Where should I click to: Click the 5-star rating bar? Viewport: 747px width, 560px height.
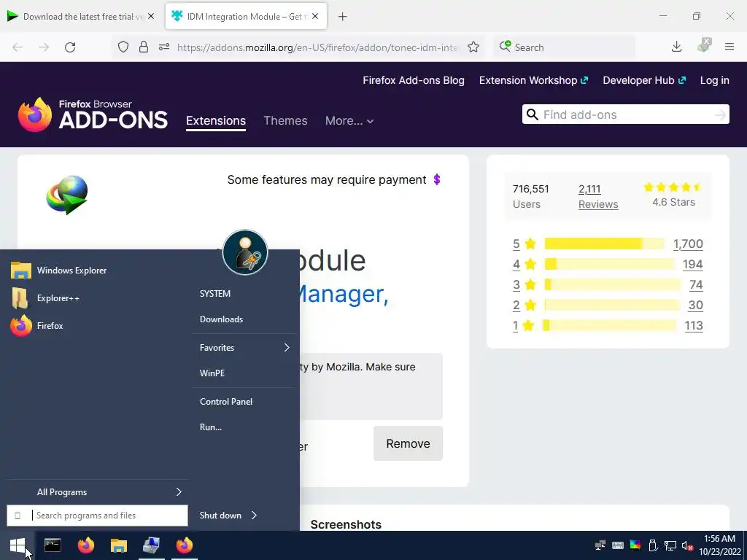coord(605,244)
